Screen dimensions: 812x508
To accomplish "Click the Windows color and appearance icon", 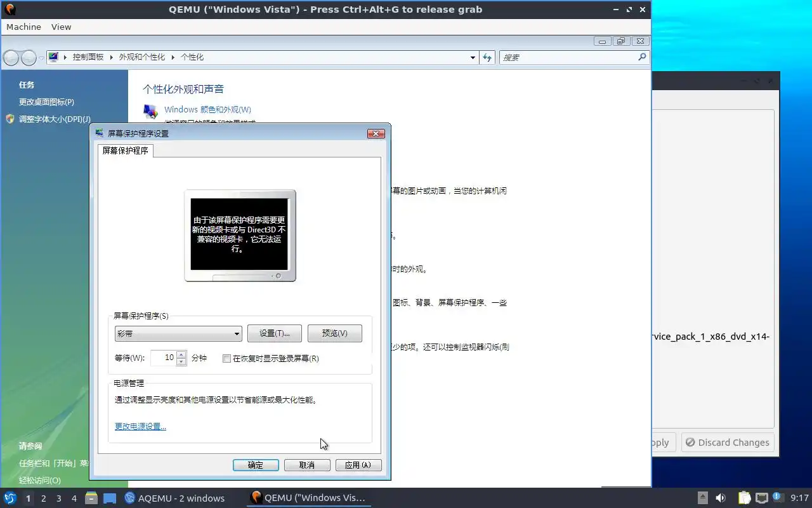I will [x=150, y=112].
